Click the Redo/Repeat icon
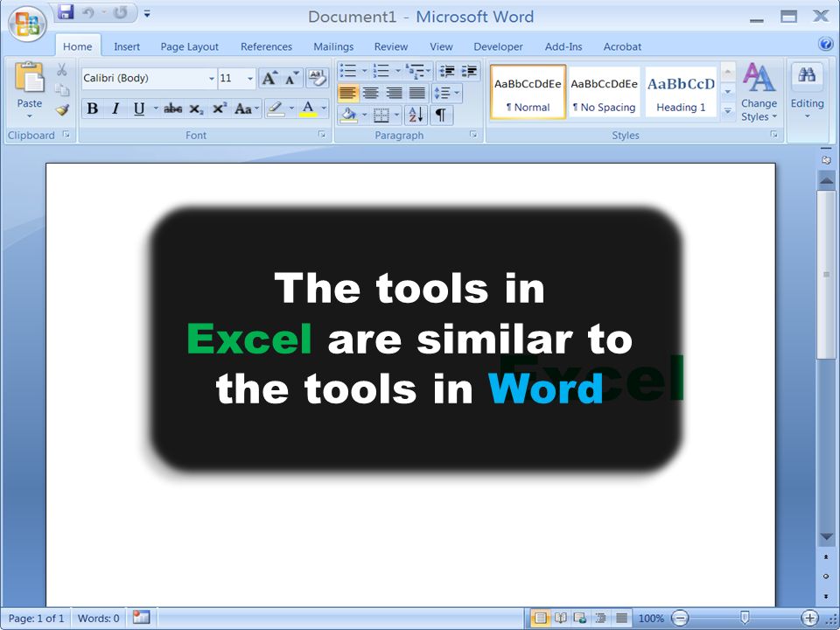Screen dimensions: 840x630 [x=121, y=13]
